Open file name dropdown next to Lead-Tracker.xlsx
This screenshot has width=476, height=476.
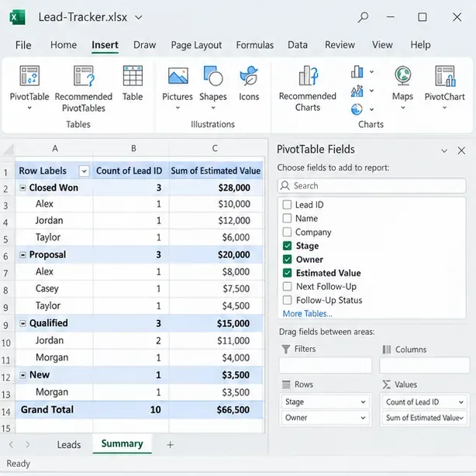coord(139,18)
